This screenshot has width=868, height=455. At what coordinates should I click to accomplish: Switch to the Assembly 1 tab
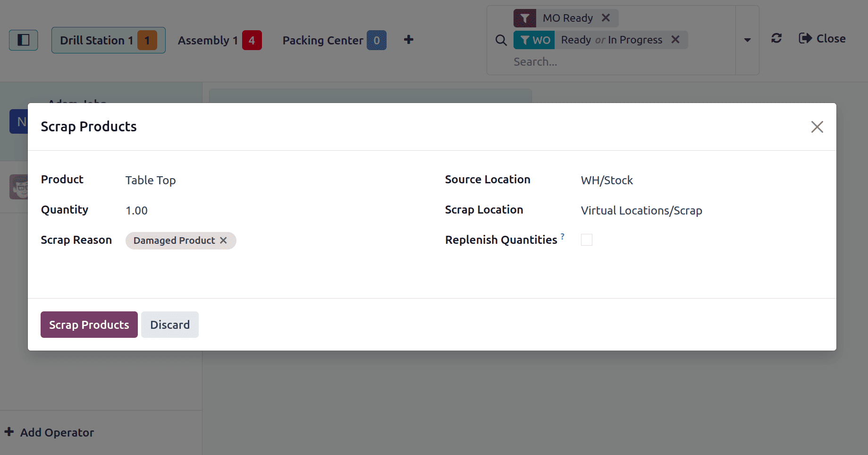[219, 40]
